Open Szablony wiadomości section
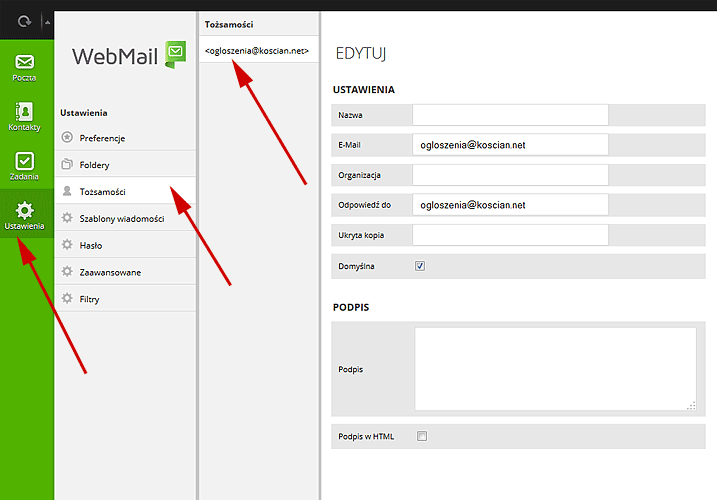Viewport: 717px width, 500px height. [125, 218]
